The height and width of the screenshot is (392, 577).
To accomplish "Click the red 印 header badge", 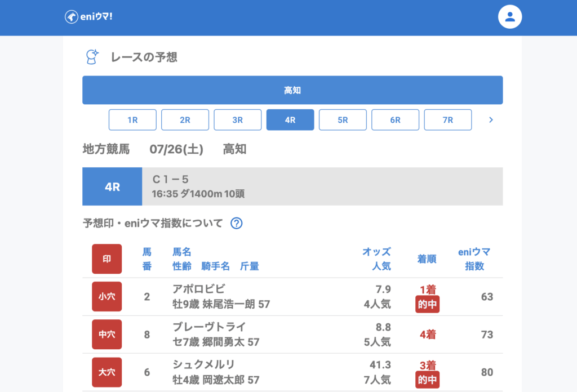I will [x=107, y=259].
